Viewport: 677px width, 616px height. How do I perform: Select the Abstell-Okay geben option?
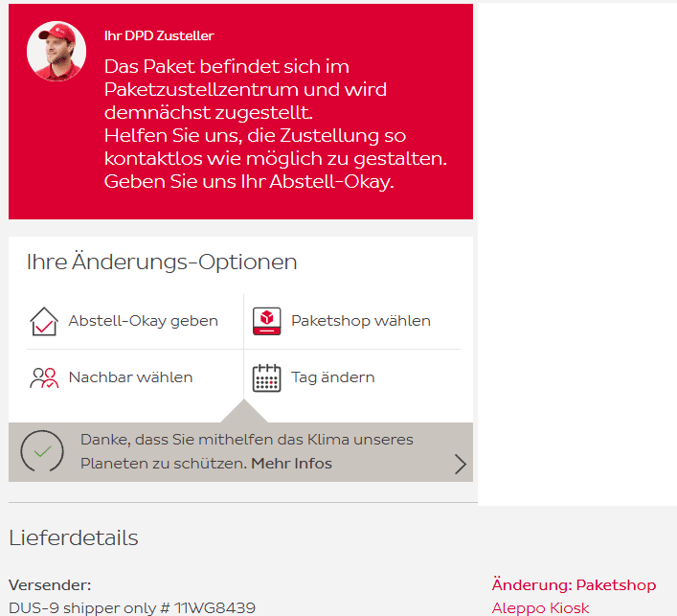(143, 321)
